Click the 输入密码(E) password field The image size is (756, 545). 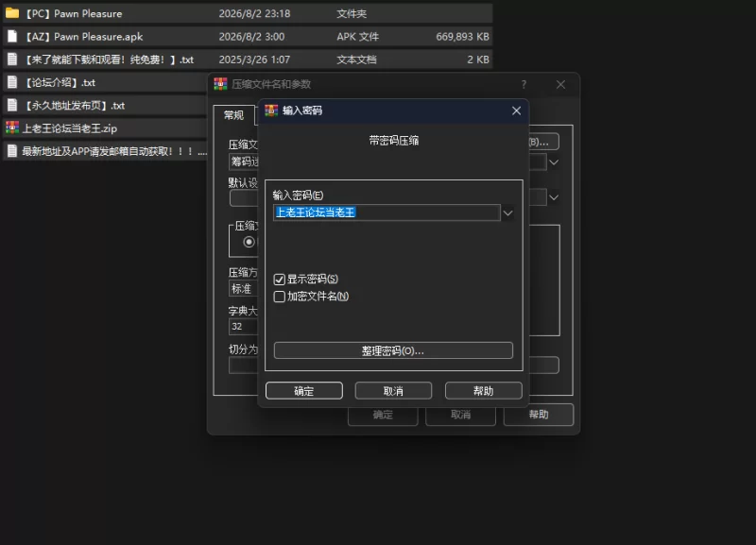click(x=387, y=213)
